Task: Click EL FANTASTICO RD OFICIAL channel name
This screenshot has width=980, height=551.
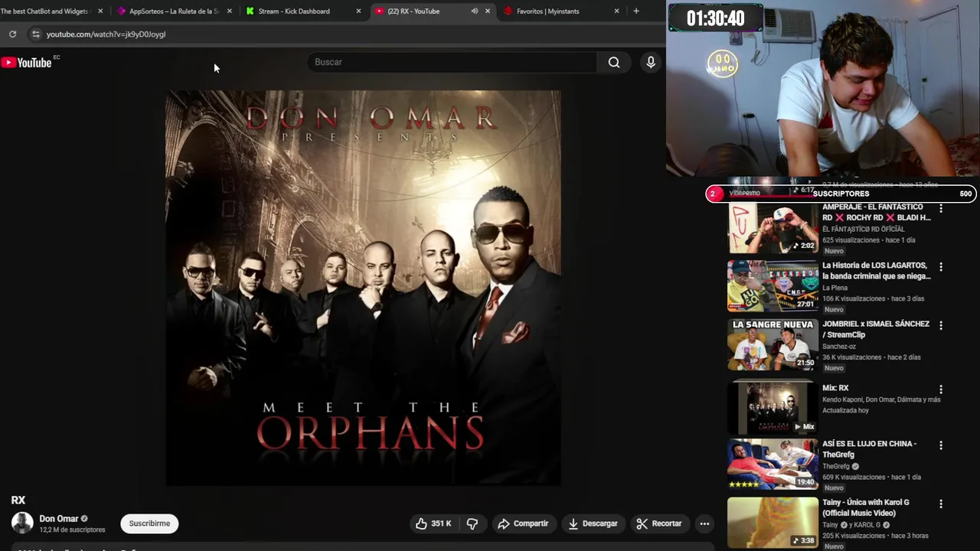Action: click(864, 229)
